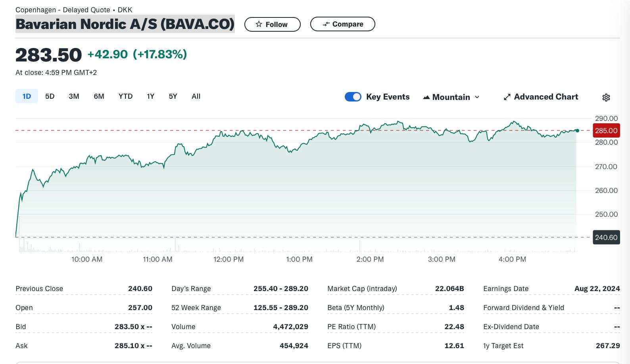Image resolution: width=630 pixels, height=364 pixels.
Task: Click the Ask value 285.10 x --
Action: [x=133, y=346]
